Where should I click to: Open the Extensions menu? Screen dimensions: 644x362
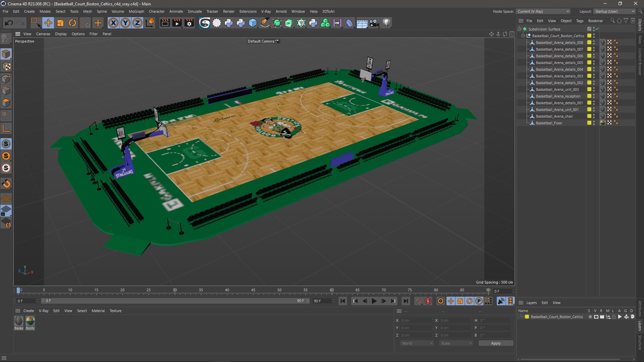248,11
